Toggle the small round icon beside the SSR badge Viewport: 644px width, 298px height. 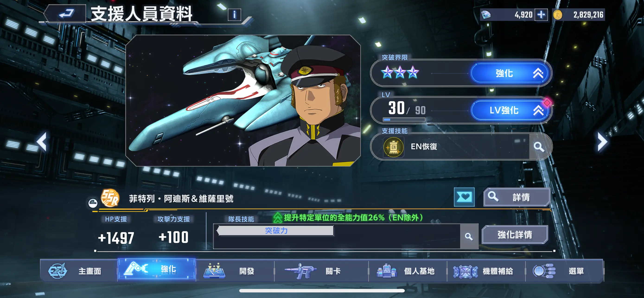93,203
